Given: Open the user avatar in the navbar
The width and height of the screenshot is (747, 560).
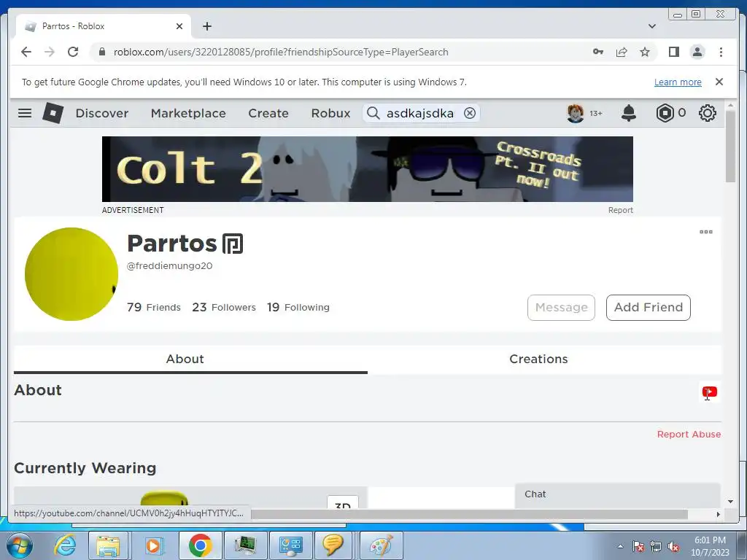Looking at the screenshot, I should click(576, 113).
